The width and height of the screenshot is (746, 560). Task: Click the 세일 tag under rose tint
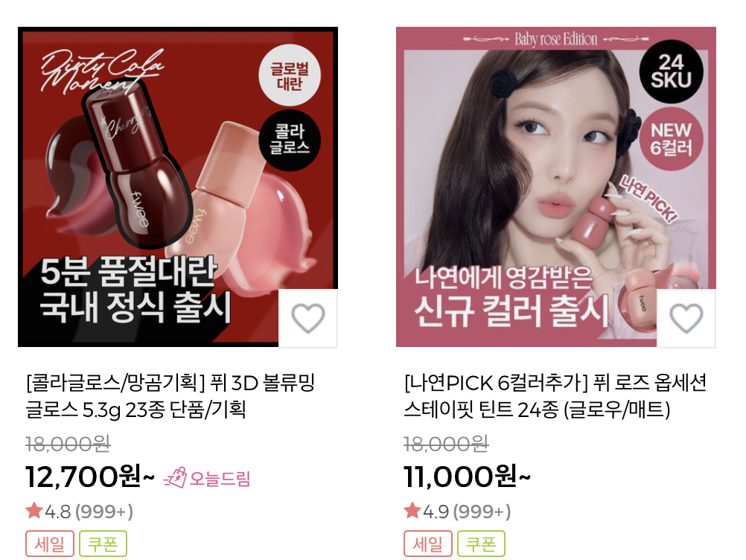tap(427, 544)
